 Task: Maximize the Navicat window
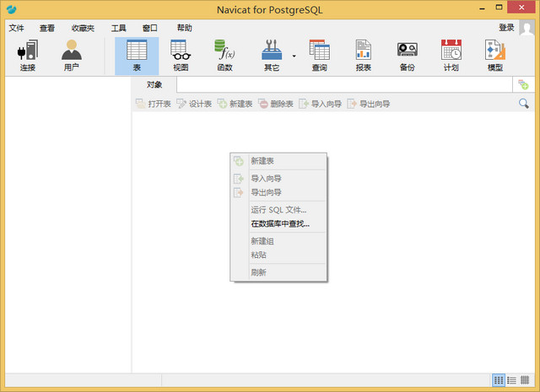click(499, 8)
